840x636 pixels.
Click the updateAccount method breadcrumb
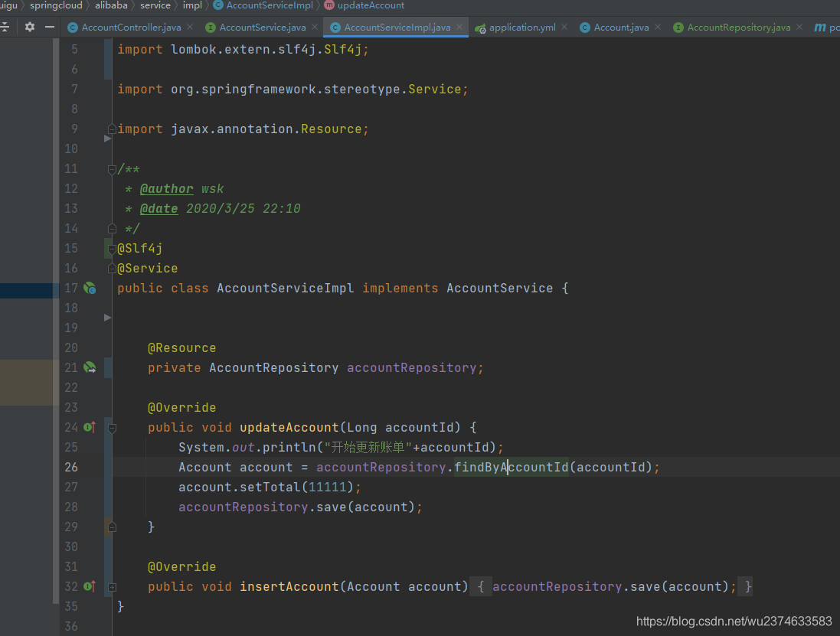(x=371, y=5)
